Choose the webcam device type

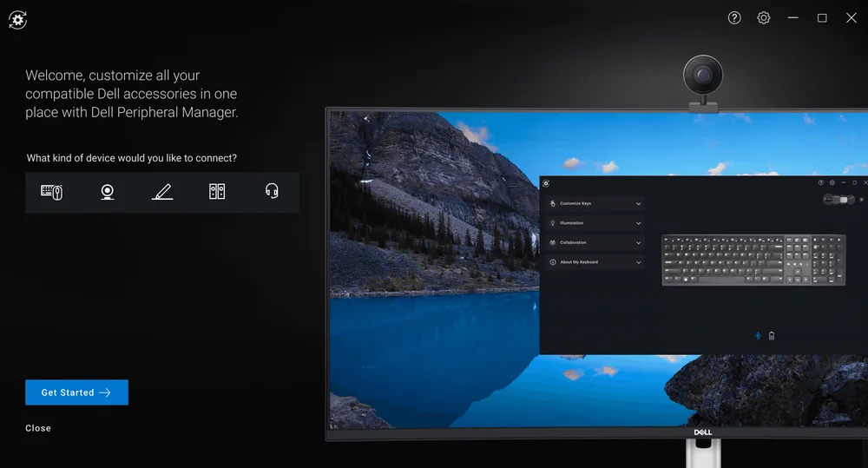(108, 192)
